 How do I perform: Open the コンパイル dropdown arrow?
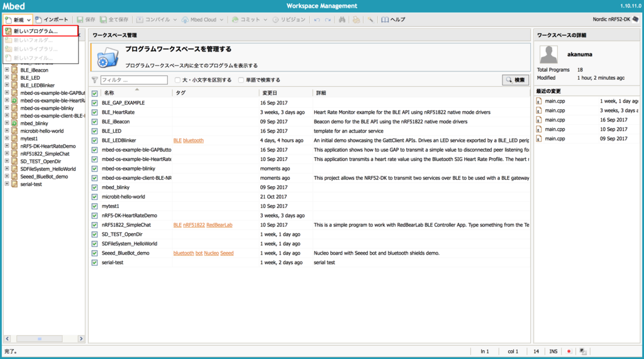175,19
